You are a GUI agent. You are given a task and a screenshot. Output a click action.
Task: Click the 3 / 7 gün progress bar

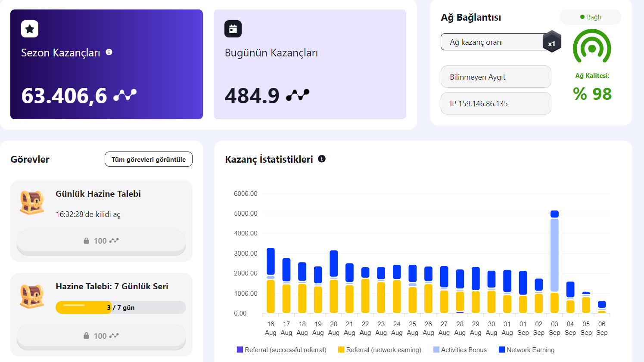(x=121, y=307)
